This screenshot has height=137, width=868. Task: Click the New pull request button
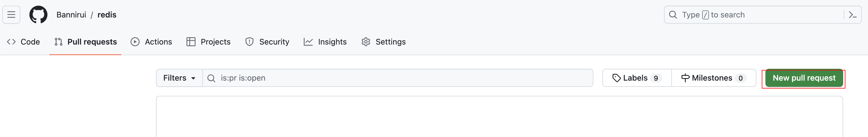[804, 78]
